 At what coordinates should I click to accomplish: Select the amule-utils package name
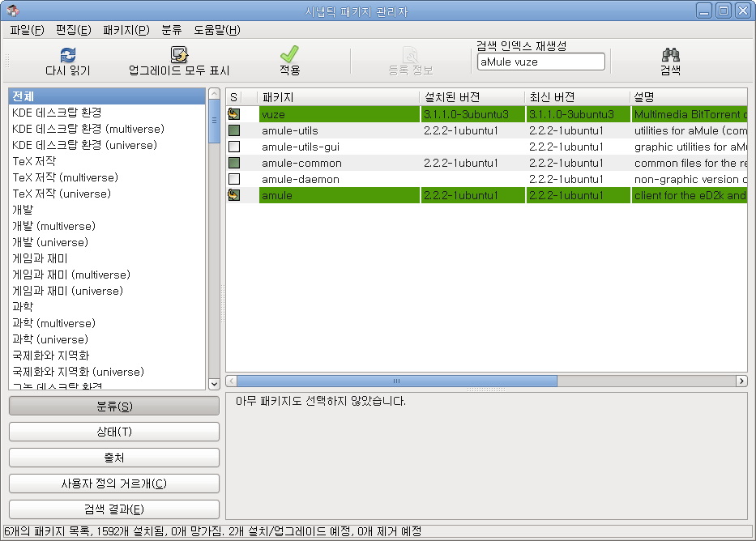(290, 130)
